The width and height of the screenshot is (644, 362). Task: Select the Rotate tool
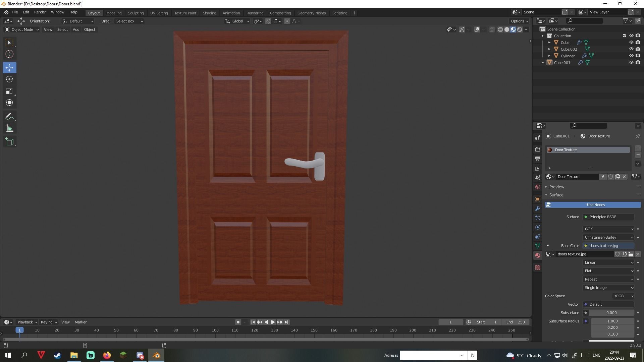[x=9, y=79]
